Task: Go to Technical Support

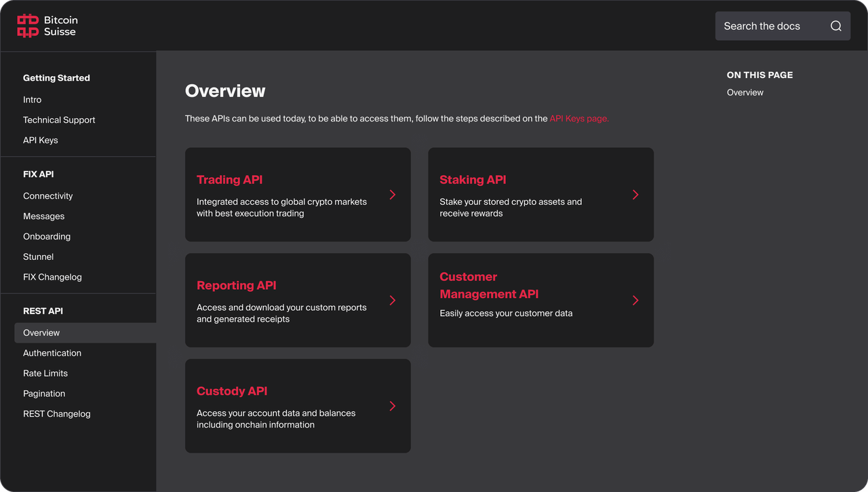Action: click(x=59, y=119)
